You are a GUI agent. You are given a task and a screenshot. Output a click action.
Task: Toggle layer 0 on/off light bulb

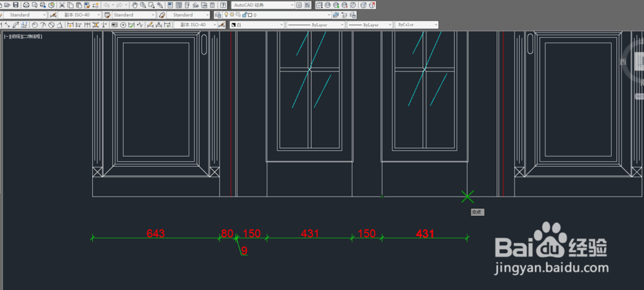226,15
